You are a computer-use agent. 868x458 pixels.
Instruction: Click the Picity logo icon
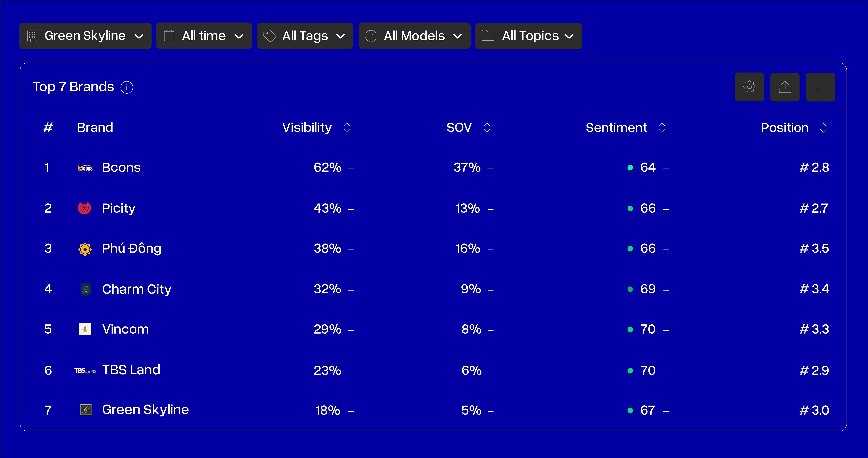[85, 208]
